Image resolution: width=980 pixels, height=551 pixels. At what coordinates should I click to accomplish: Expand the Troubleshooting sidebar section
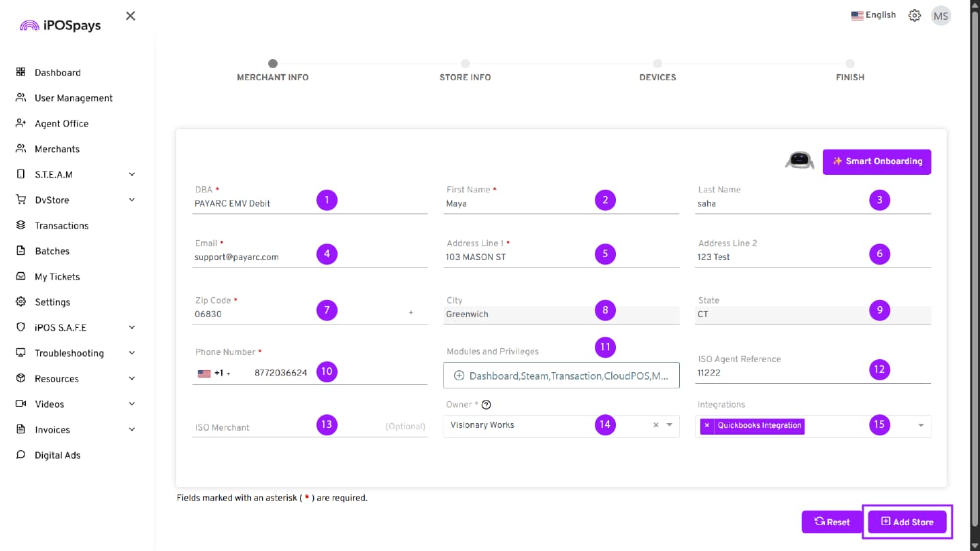(x=132, y=353)
